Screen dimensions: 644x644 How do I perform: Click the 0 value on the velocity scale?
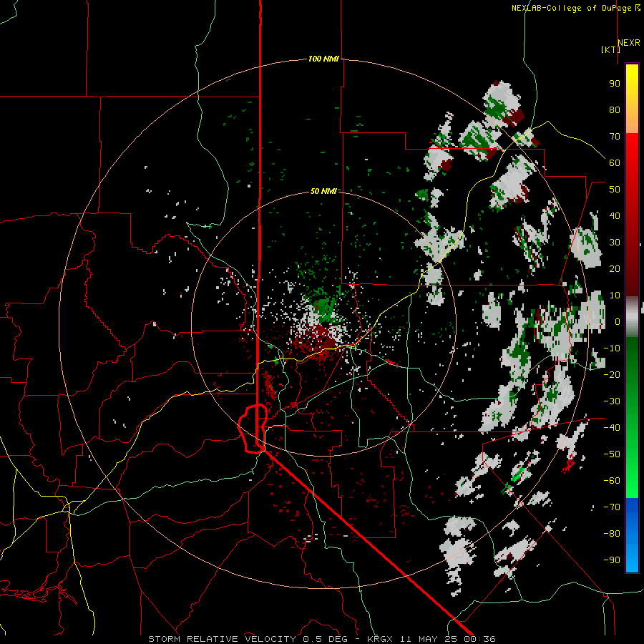(x=617, y=322)
